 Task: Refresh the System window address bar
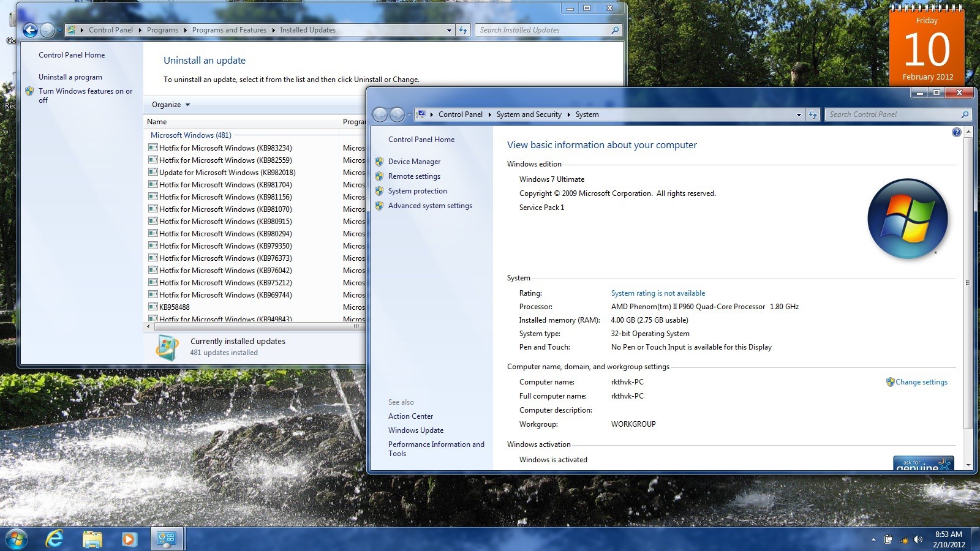(x=813, y=114)
